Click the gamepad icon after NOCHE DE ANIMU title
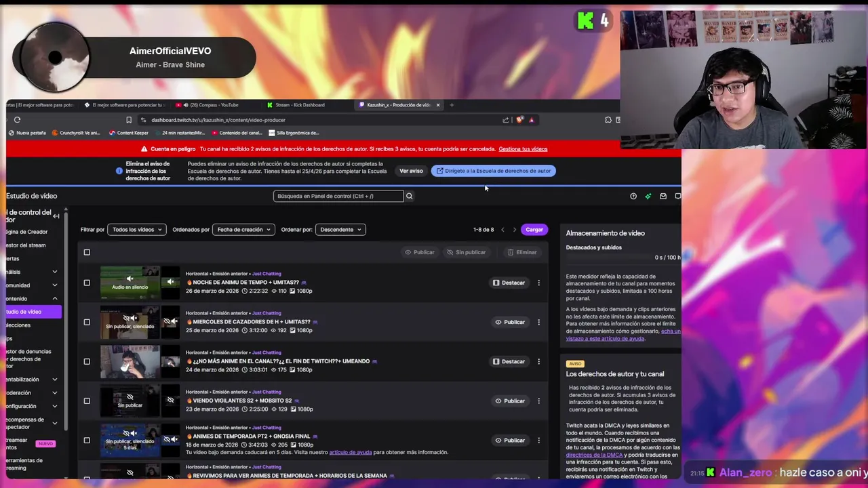Viewport: 868px width, 488px height. tap(304, 283)
